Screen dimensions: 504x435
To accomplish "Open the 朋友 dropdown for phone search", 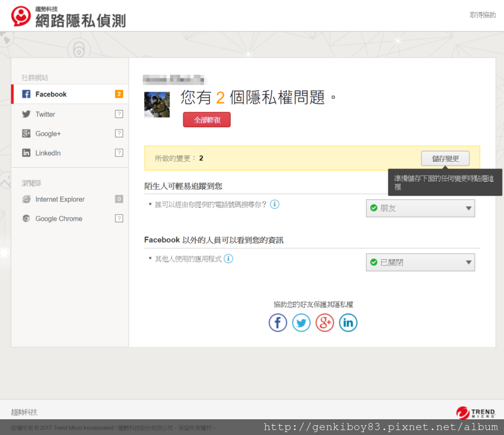I will 420,208.
